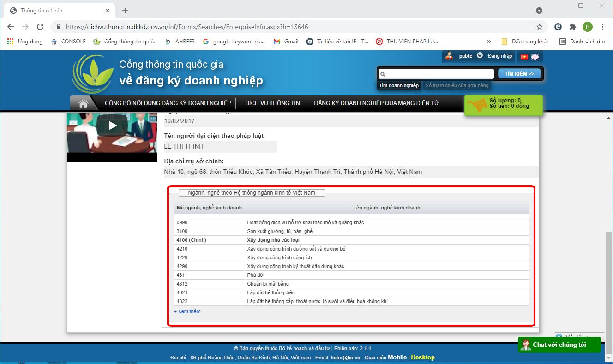Switch language with the Vietnamese flag
The image size is (613, 364).
click(x=524, y=57)
